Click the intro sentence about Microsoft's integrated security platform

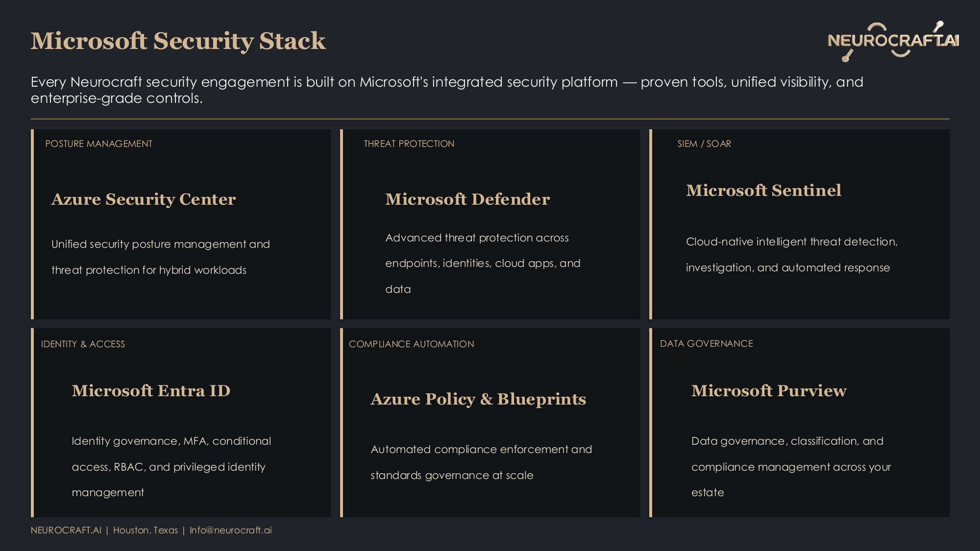447,90
